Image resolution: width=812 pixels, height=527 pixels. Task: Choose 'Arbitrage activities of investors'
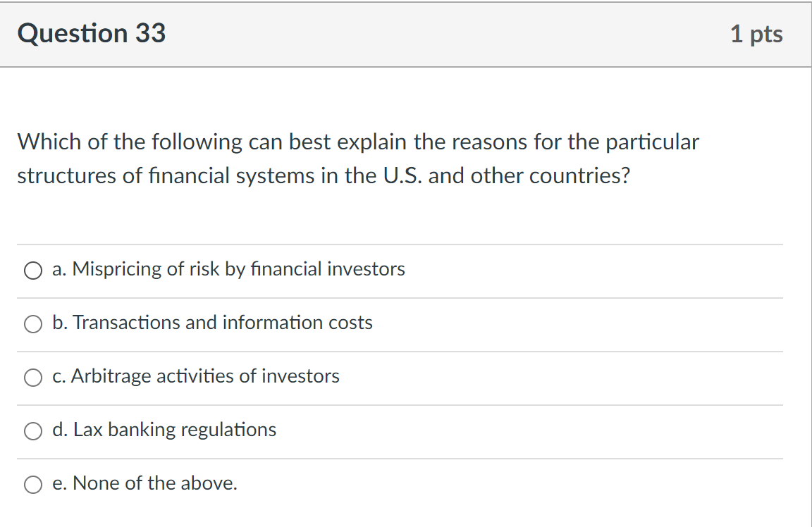[195, 377]
